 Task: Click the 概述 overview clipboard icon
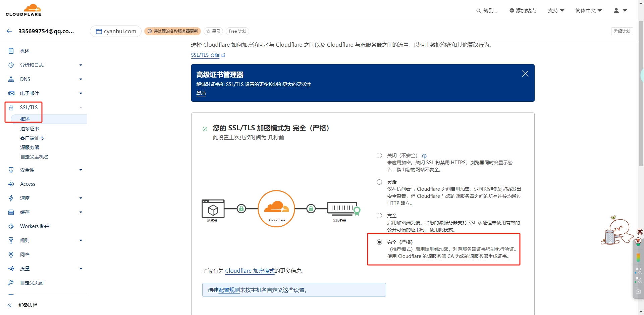[x=11, y=51]
